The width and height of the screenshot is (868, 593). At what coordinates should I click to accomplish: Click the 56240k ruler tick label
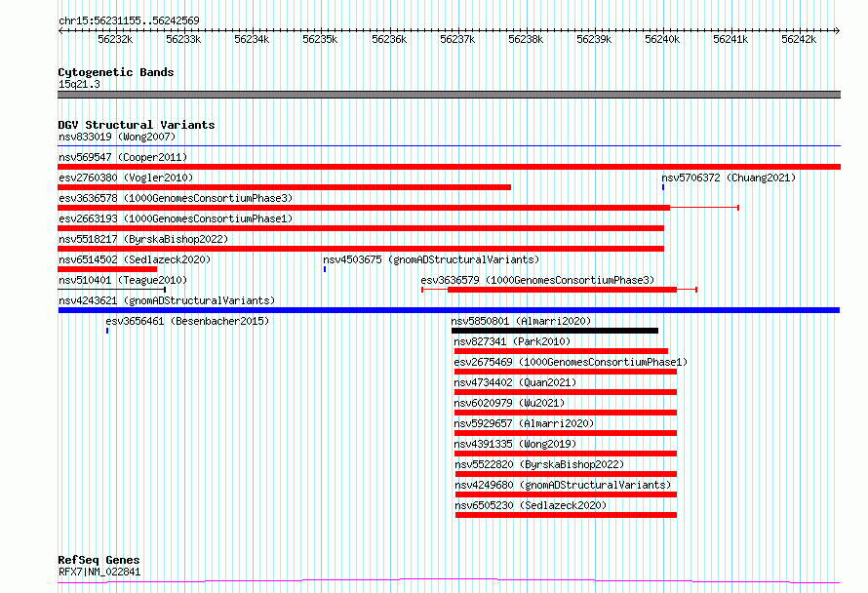pos(662,39)
